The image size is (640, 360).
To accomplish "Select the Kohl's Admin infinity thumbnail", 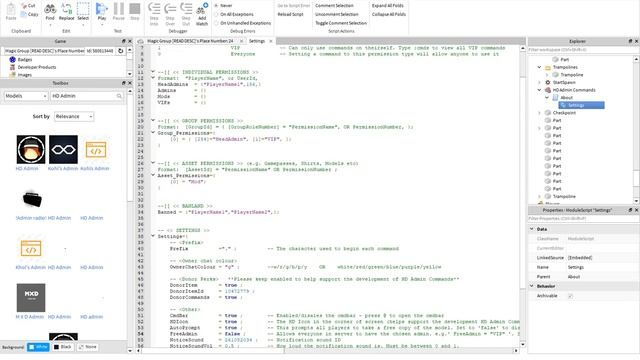I will 63,150.
